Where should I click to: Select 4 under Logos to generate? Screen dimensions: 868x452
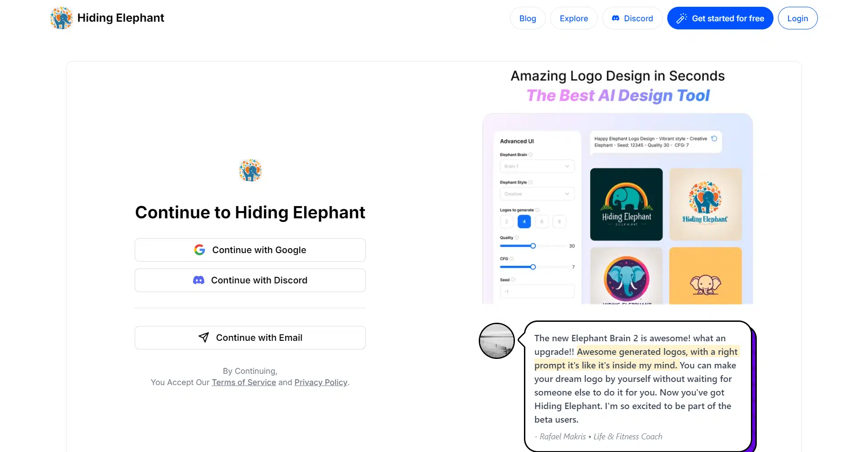[x=524, y=221]
